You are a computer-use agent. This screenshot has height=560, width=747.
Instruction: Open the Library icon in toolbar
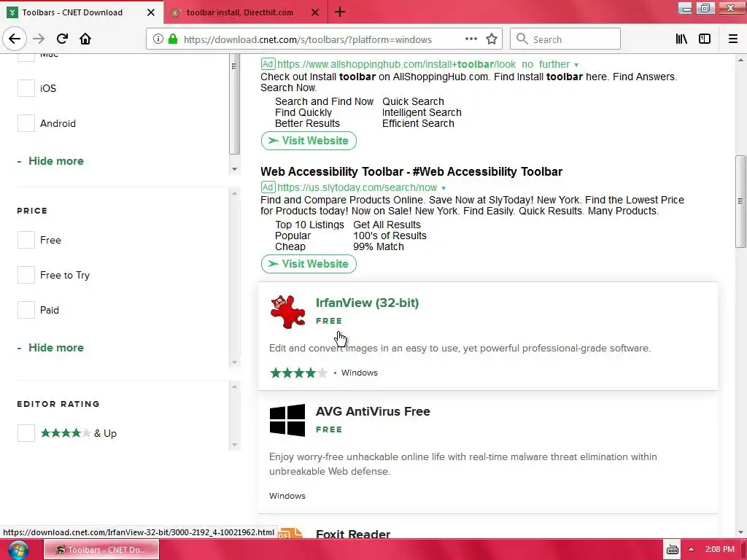click(x=681, y=39)
